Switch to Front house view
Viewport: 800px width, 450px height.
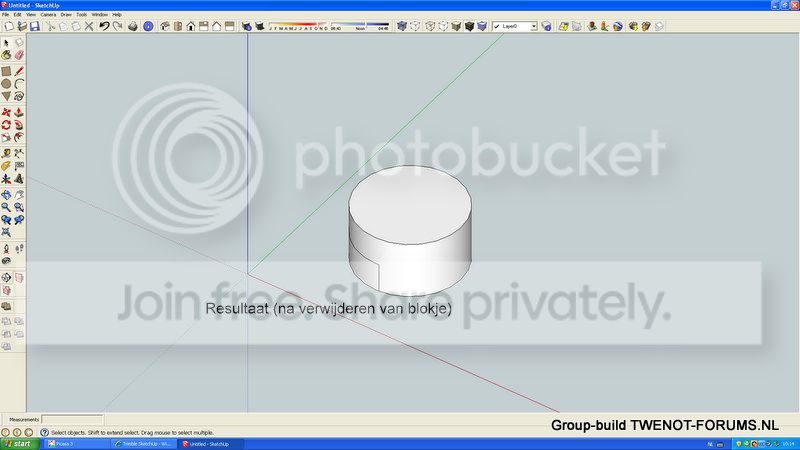tap(191, 26)
